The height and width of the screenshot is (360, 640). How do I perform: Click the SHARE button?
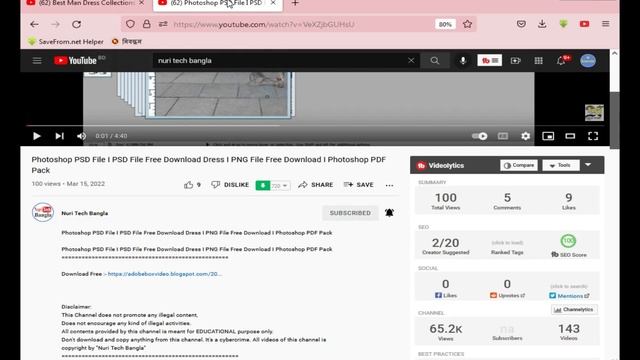[316, 185]
